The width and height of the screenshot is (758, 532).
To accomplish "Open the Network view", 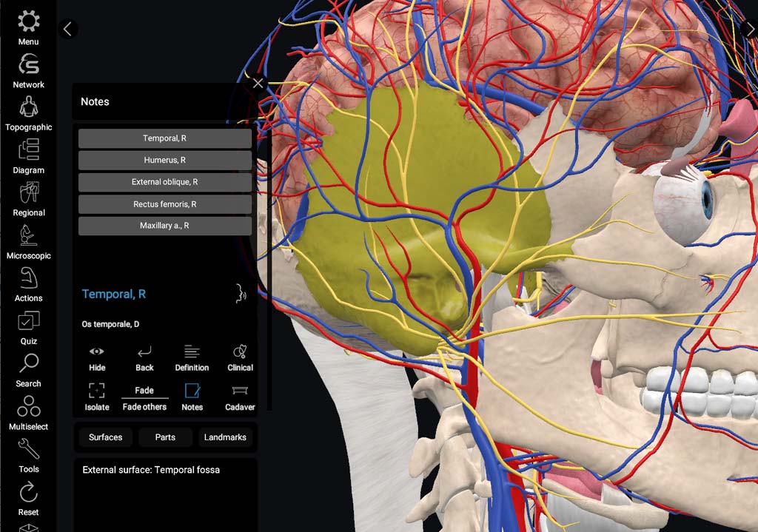I will tap(29, 71).
